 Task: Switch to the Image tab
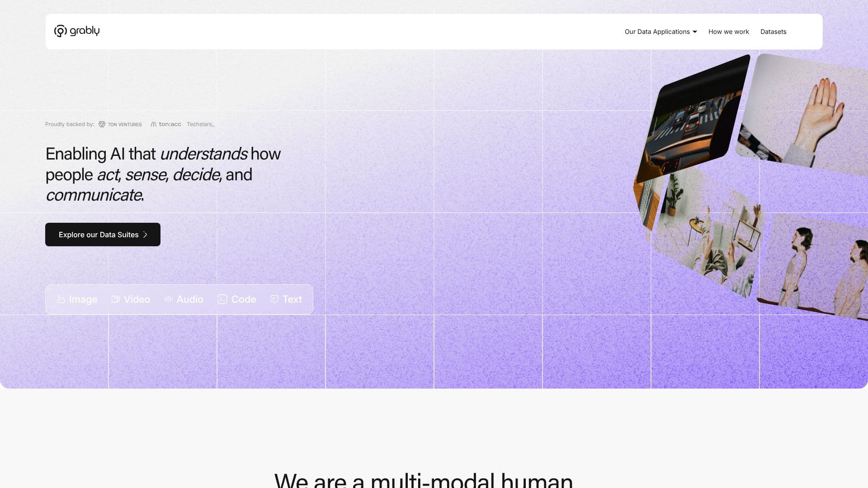77,299
